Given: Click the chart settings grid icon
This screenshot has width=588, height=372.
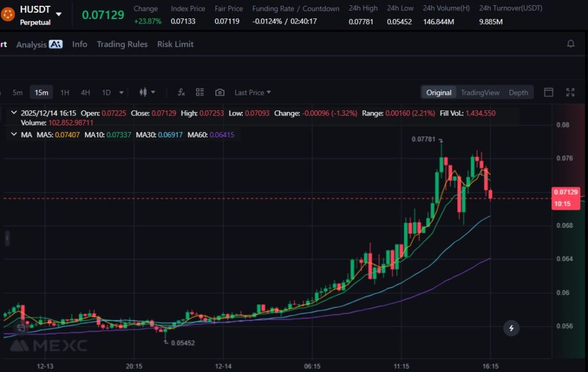Looking at the screenshot, I should click(200, 93).
